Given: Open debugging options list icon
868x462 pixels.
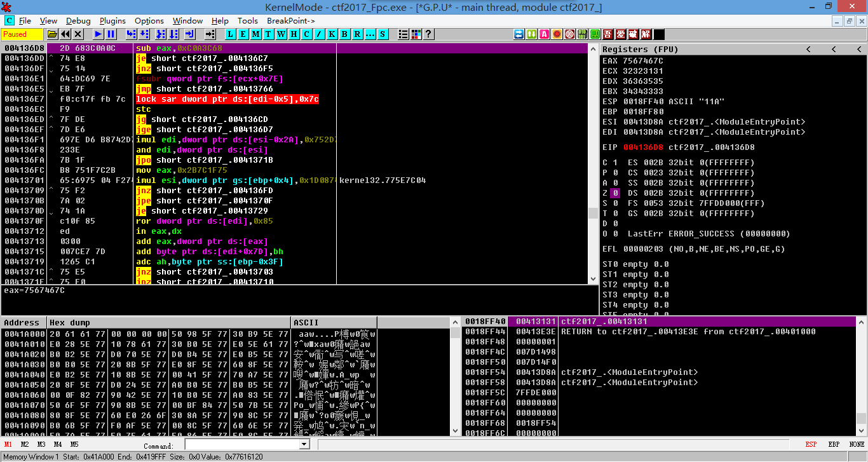Looking at the screenshot, I should (403, 34).
